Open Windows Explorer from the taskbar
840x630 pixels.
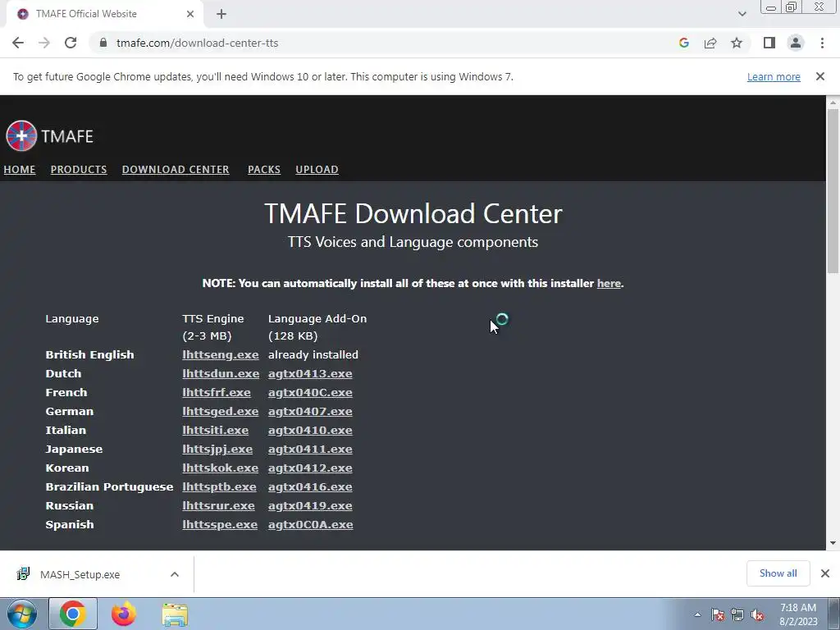pos(175,614)
